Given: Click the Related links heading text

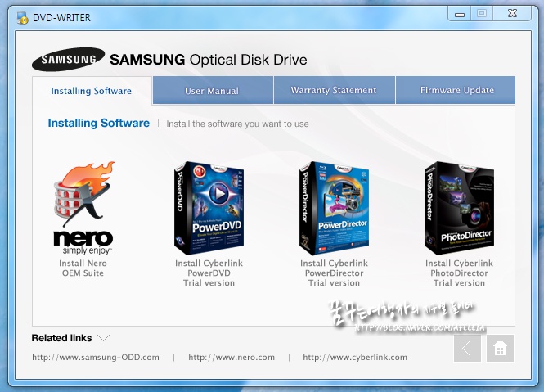Looking at the screenshot, I should coord(61,338).
